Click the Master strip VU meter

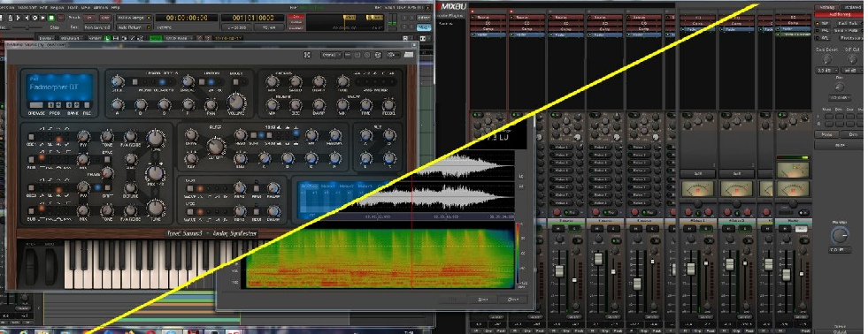click(x=793, y=189)
